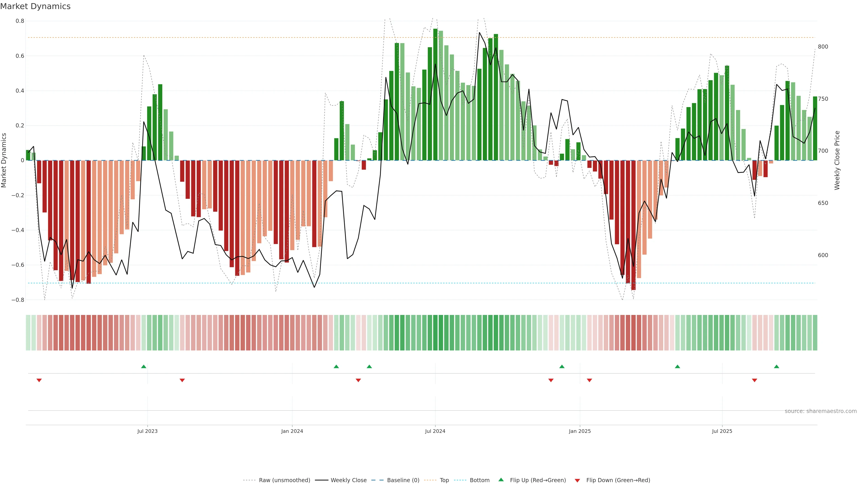
Task: Click the red flip-down marker just after Jan 2025
Action: click(589, 380)
